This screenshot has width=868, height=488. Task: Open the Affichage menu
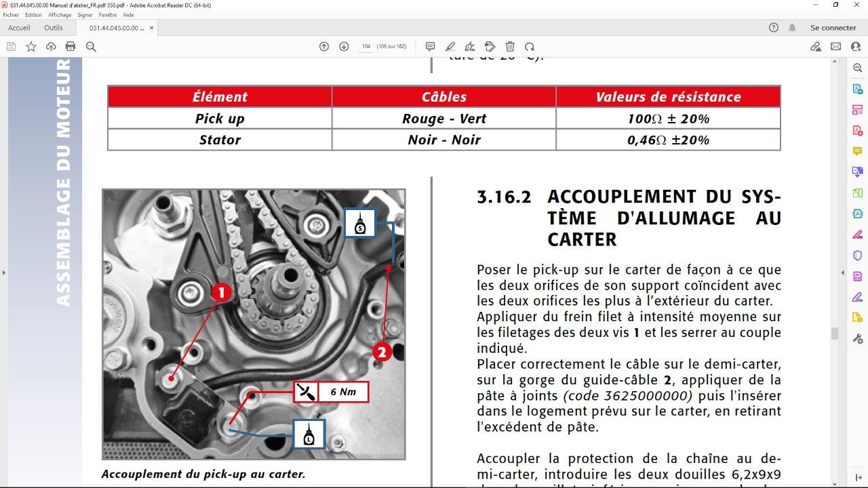(x=60, y=14)
